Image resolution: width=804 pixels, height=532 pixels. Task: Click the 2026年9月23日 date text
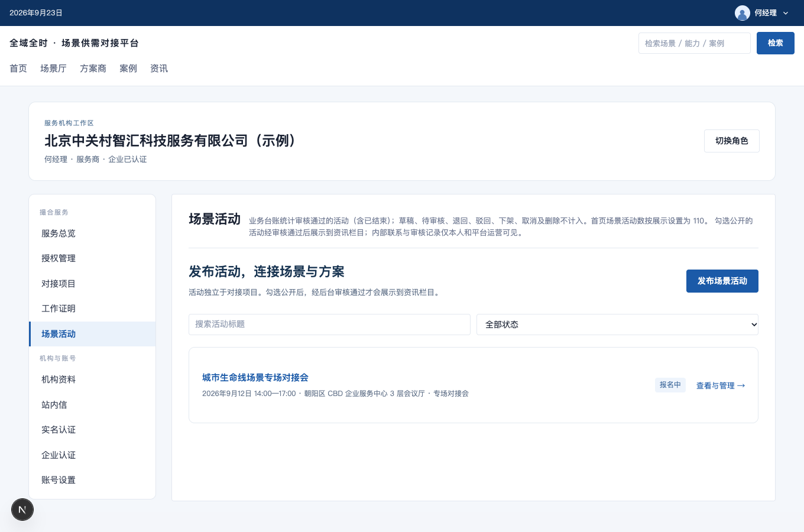coord(36,13)
